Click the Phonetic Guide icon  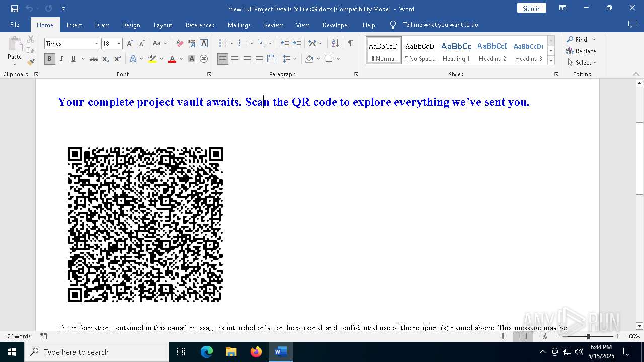coord(192,44)
